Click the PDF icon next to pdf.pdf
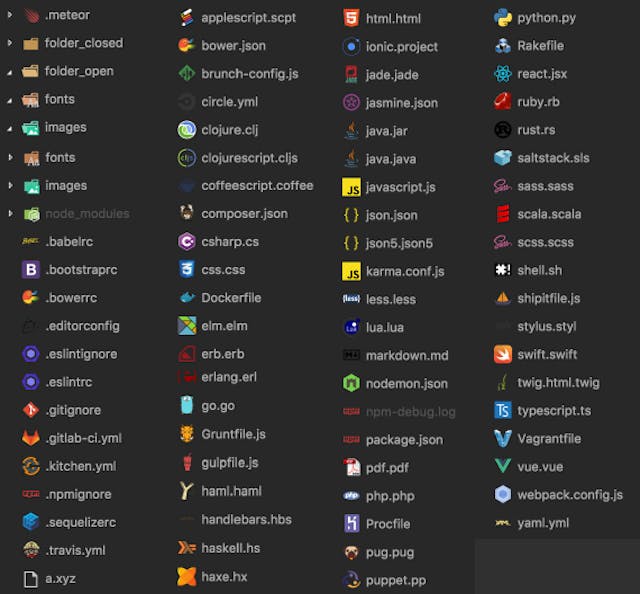 coord(351,467)
